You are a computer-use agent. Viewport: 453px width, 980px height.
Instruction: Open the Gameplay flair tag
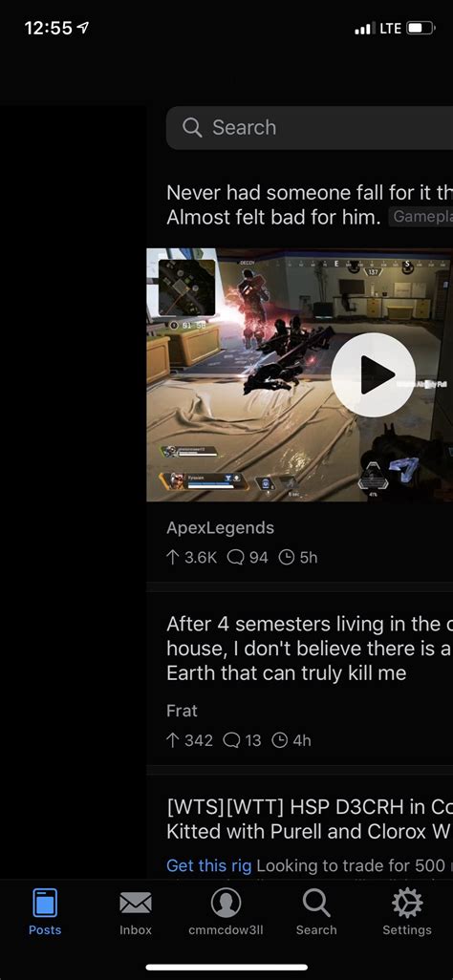pyautogui.click(x=421, y=217)
